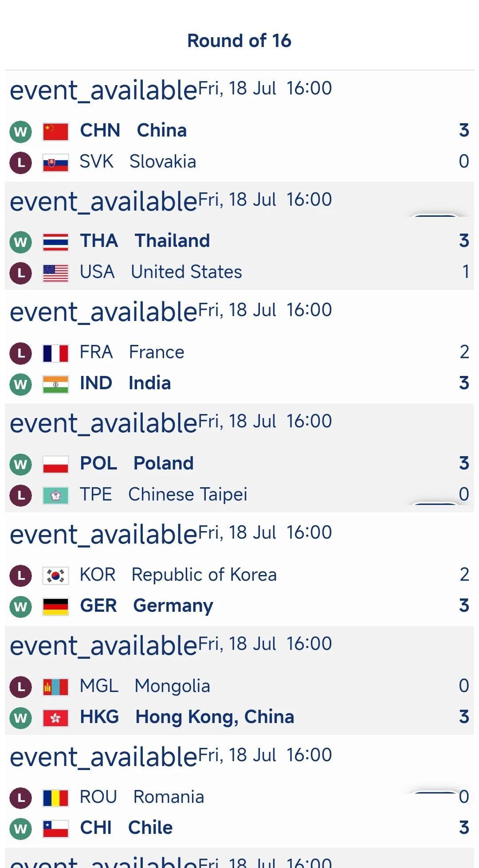479x868 pixels.
Task: Open the Hong Kong, China team link
Action: [x=215, y=717]
